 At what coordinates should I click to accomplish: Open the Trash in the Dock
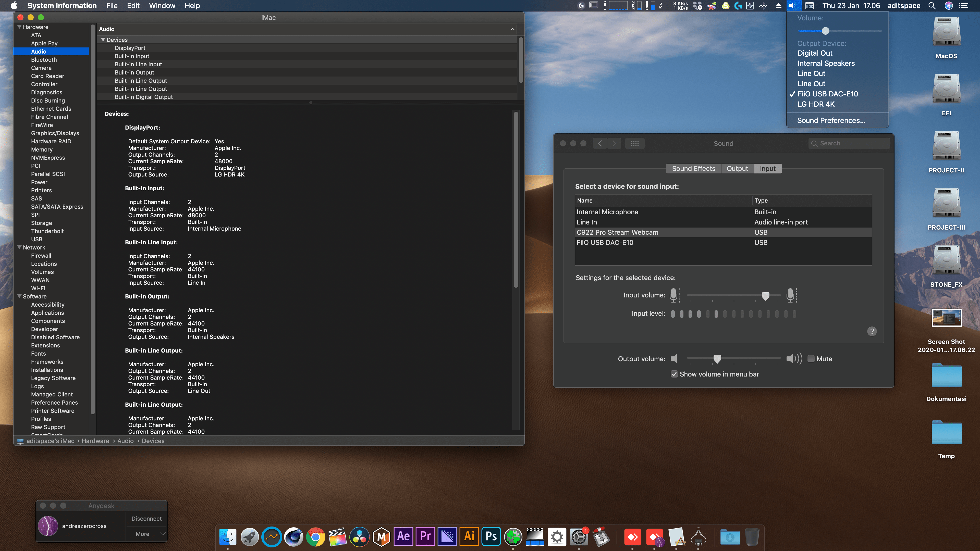click(752, 536)
